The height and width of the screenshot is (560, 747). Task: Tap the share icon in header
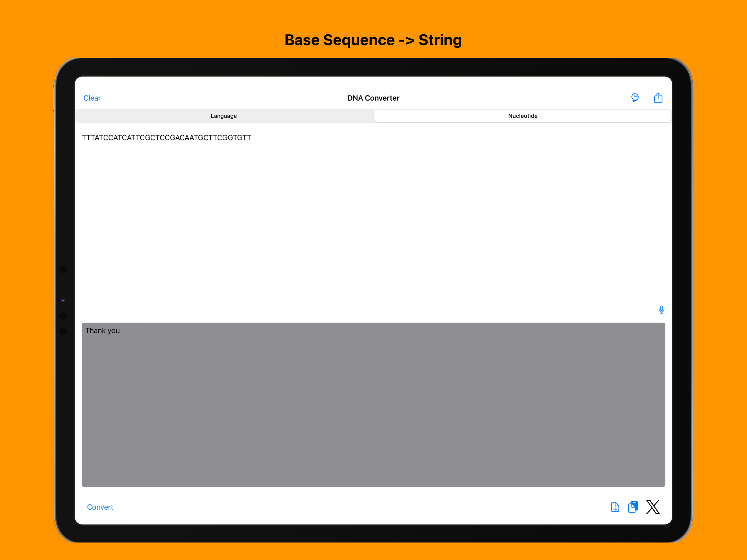658,98
